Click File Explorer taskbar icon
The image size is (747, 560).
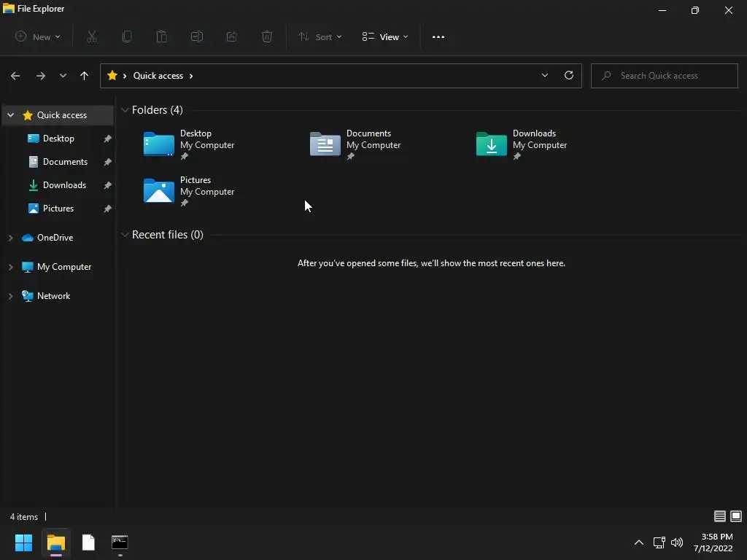pos(55,542)
